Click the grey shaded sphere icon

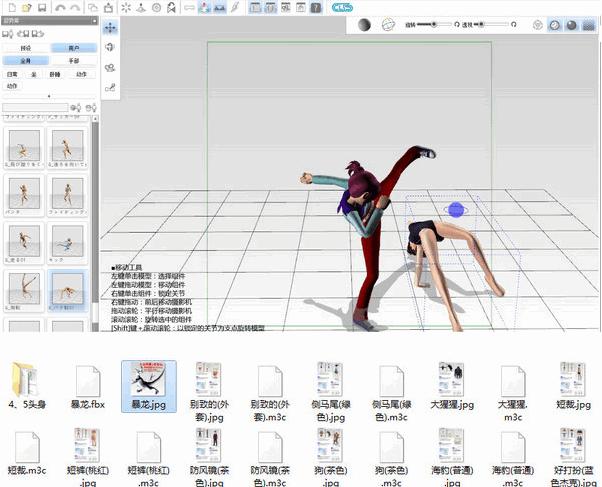click(364, 25)
